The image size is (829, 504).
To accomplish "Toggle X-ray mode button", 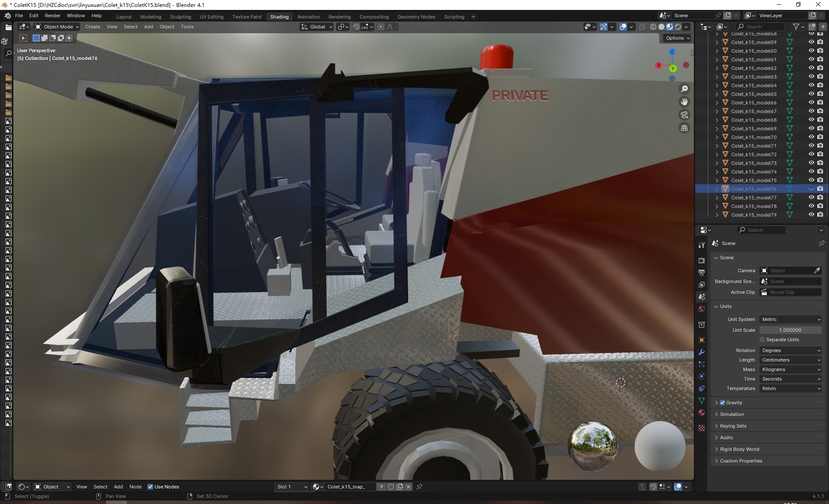I will tap(642, 27).
